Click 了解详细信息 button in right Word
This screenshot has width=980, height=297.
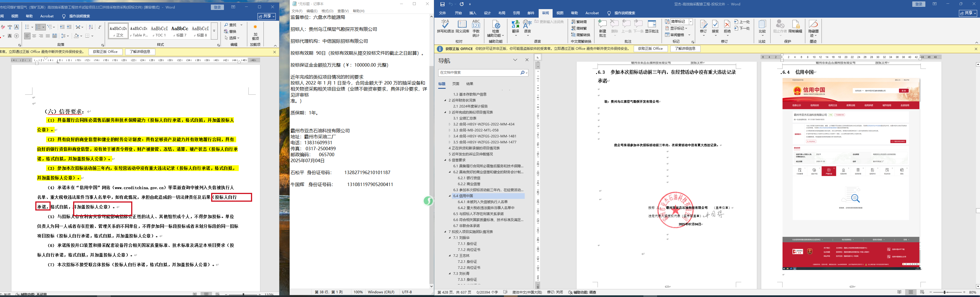(x=685, y=49)
